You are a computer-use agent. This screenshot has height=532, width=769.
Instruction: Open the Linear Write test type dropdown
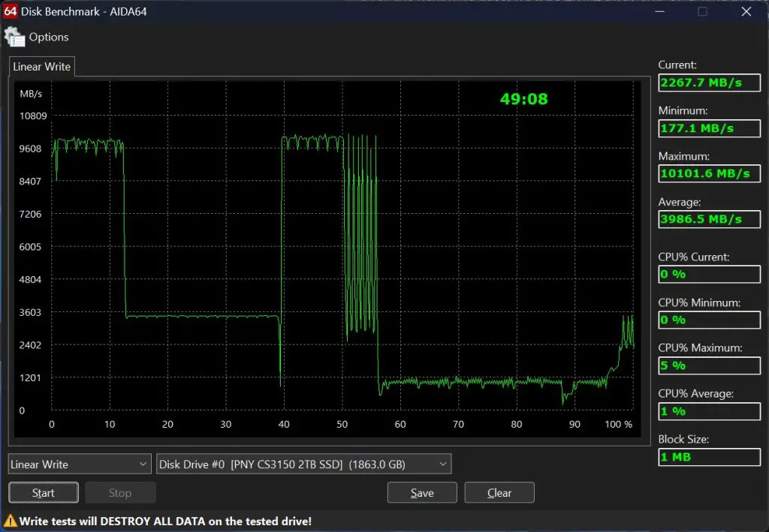pyautogui.click(x=80, y=464)
